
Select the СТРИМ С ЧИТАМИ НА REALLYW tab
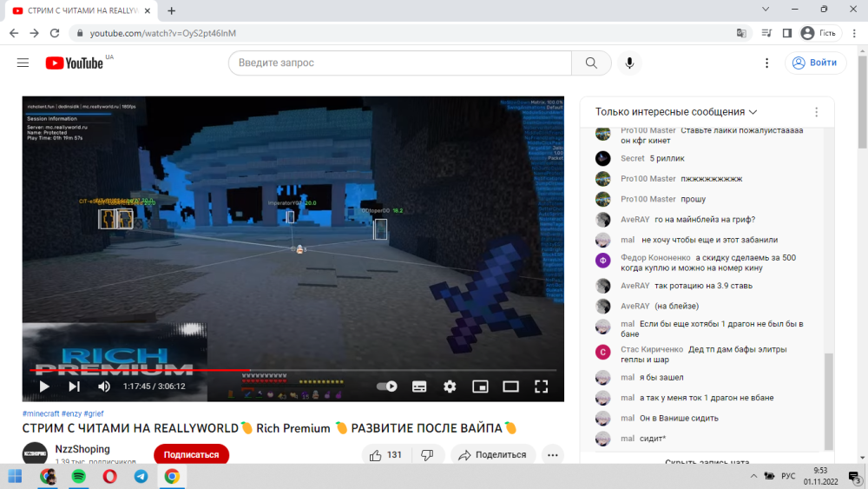pos(82,10)
